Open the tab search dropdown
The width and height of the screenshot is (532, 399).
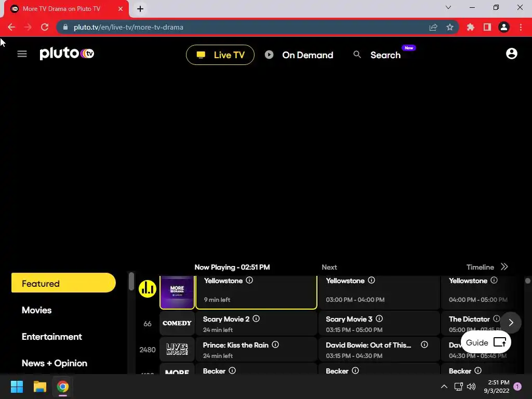click(x=448, y=7)
